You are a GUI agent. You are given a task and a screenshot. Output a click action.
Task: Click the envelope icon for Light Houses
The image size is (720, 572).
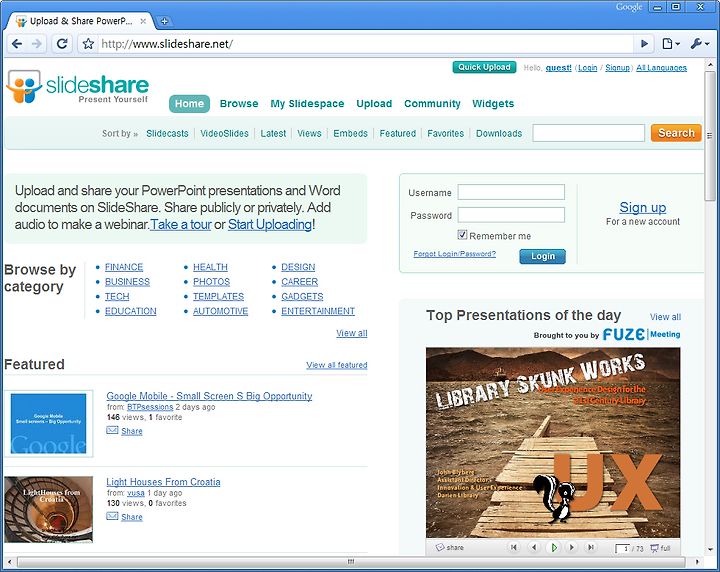(112, 516)
